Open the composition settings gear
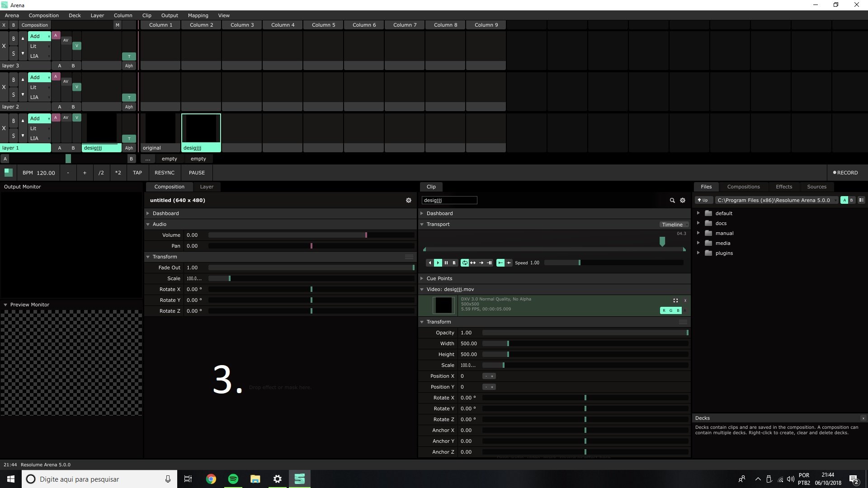The height and width of the screenshot is (488, 868). point(408,200)
